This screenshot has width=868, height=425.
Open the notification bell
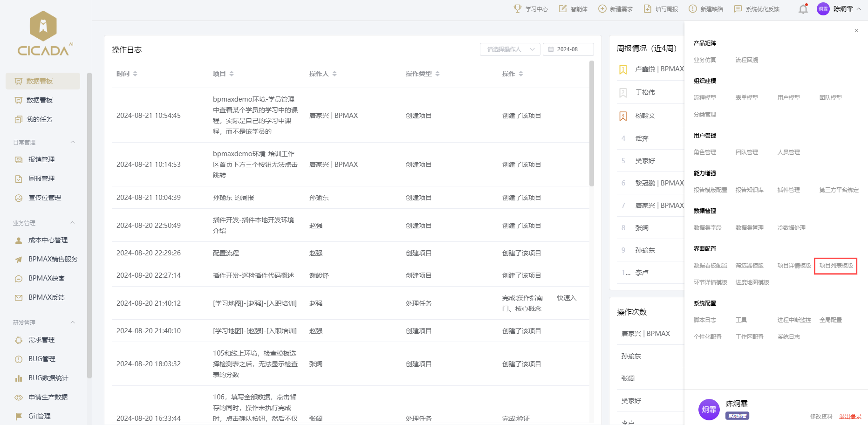[803, 9]
